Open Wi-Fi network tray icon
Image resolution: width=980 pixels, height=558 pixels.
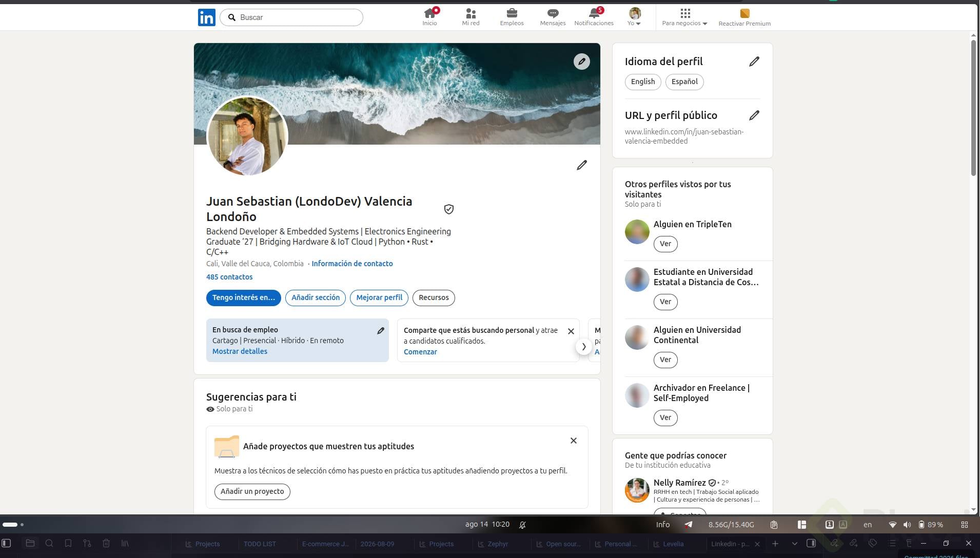[892, 525]
